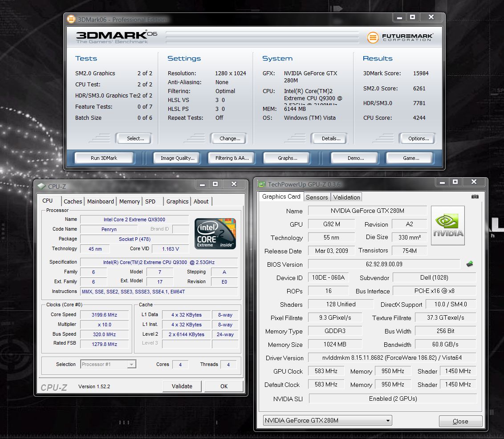Click the NVIDIA logo in GPU-Z
The width and height of the screenshot is (504, 439).
[448, 226]
